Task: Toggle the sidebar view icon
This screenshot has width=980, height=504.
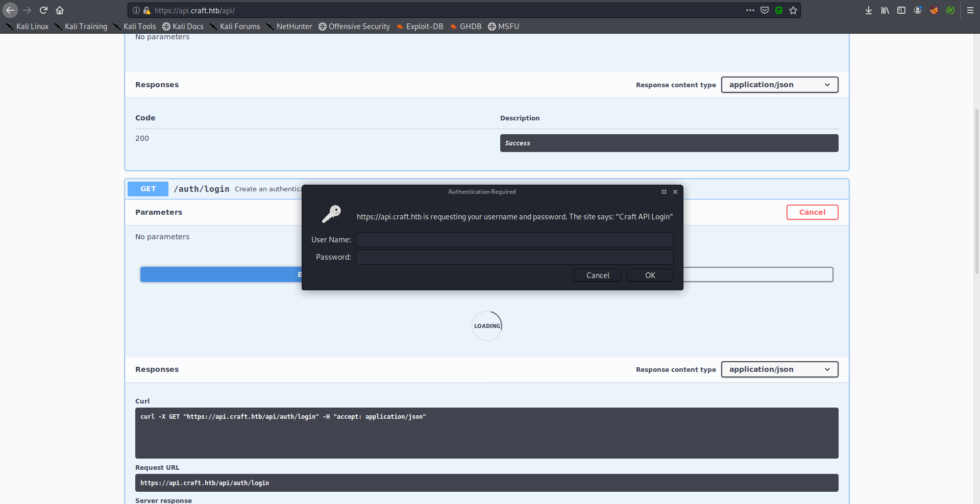Action: click(901, 10)
